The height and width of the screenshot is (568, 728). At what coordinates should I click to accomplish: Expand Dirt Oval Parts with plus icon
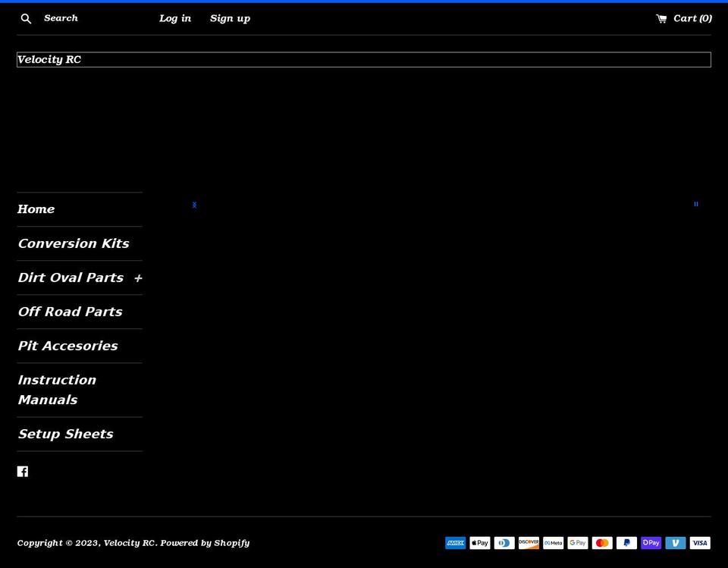pos(138,278)
